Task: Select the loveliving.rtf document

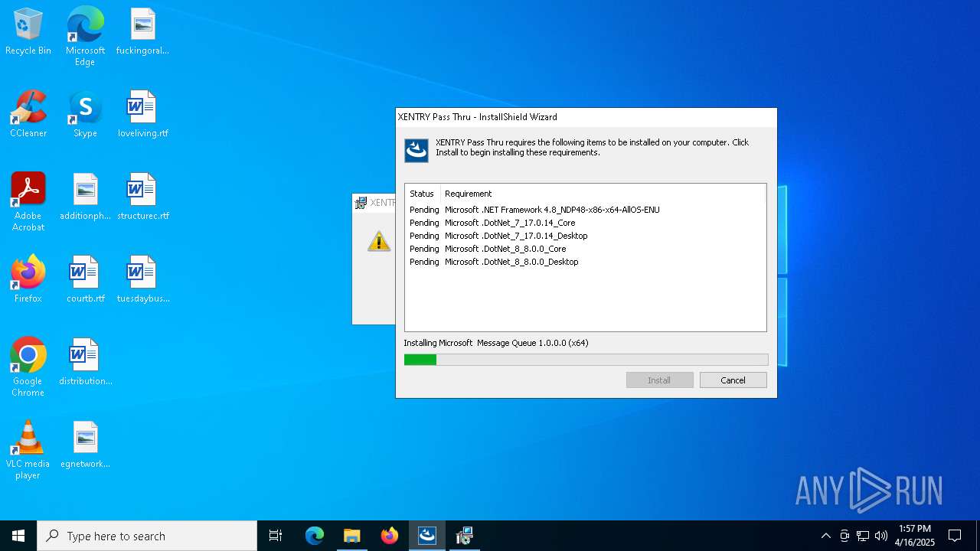Action: point(142,114)
